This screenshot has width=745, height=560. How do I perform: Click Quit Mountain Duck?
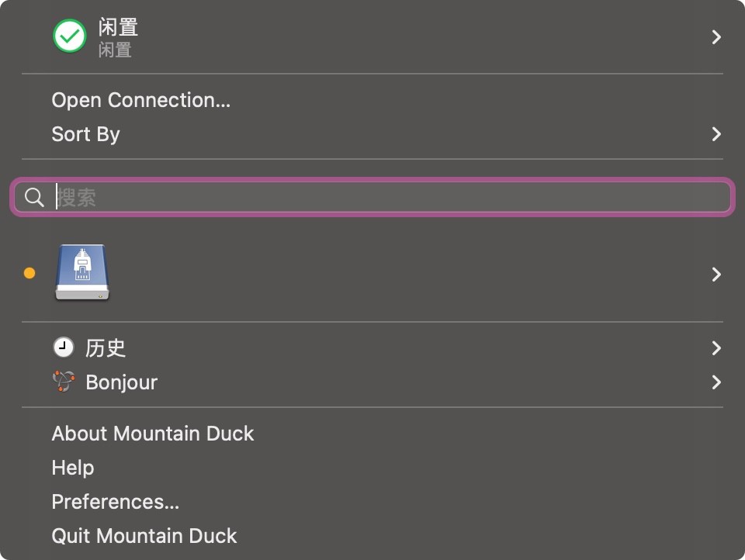click(144, 535)
